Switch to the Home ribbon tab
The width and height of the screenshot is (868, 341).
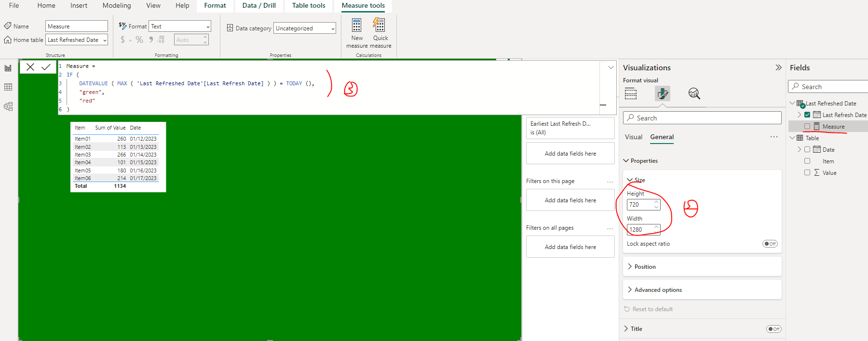click(46, 5)
